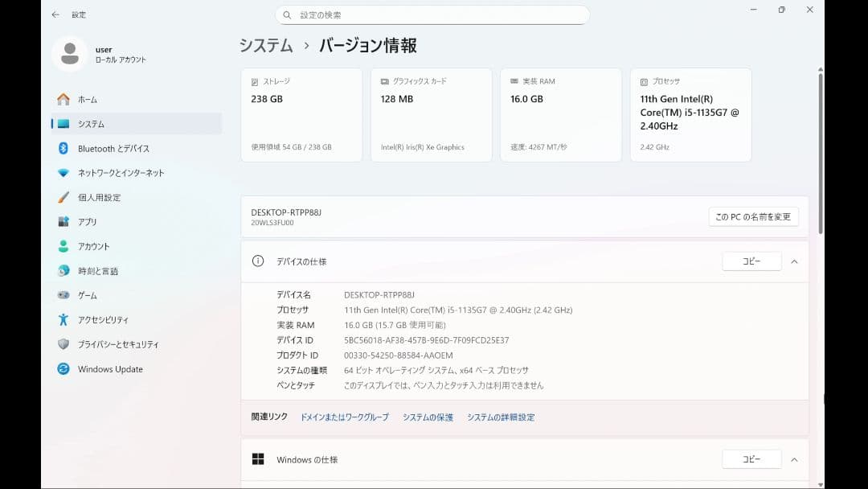Image resolution: width=868 pixels, height=489 pixels.
Task: Collapse the デバイスの仕様 section chevron
Action: coord(794,261)
